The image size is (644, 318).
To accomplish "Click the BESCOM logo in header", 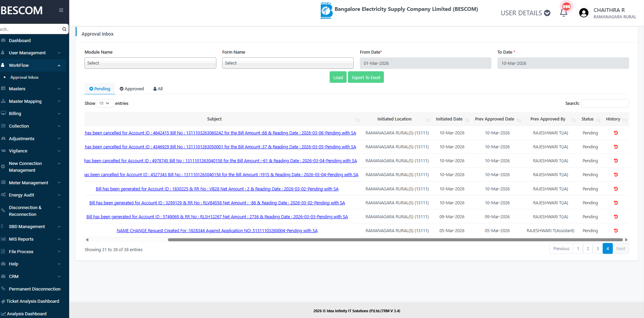I will pyautogui.click(x=326, y=11).
